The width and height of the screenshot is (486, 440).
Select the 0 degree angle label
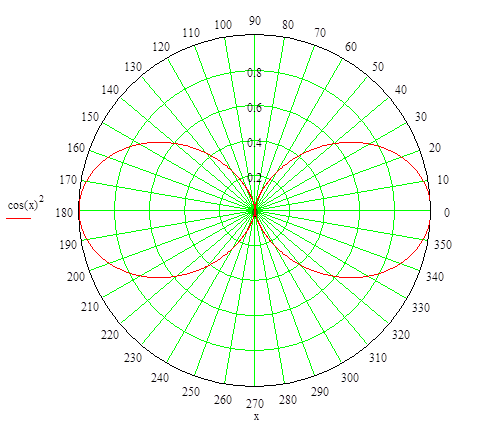(x=447, y=213)
